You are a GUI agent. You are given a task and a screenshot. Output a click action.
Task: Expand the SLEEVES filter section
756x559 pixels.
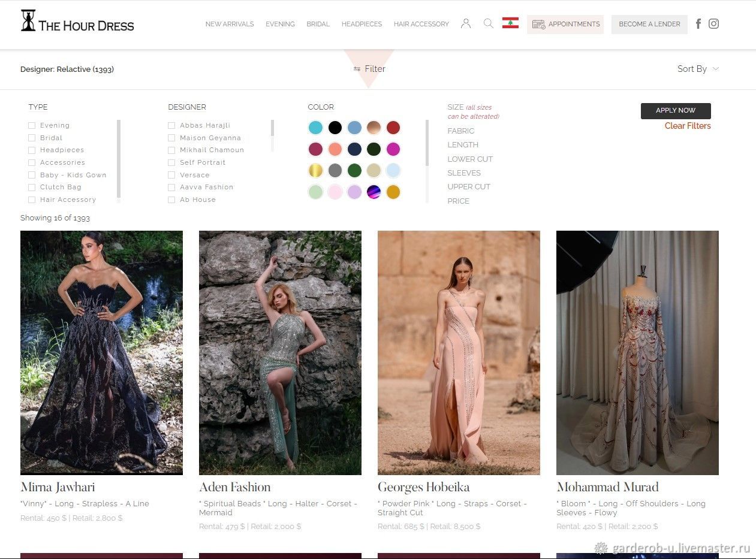[464, 173]
